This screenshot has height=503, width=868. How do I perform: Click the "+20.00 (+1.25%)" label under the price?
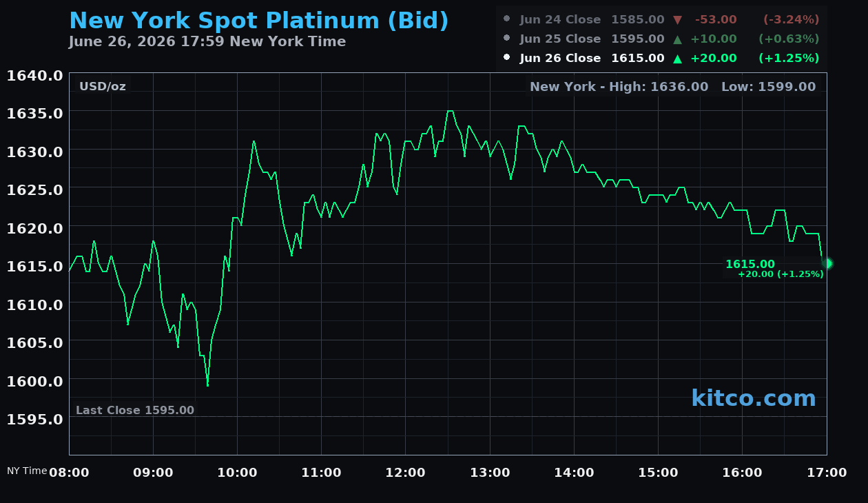pyautogui.click(x=781, y=274)
